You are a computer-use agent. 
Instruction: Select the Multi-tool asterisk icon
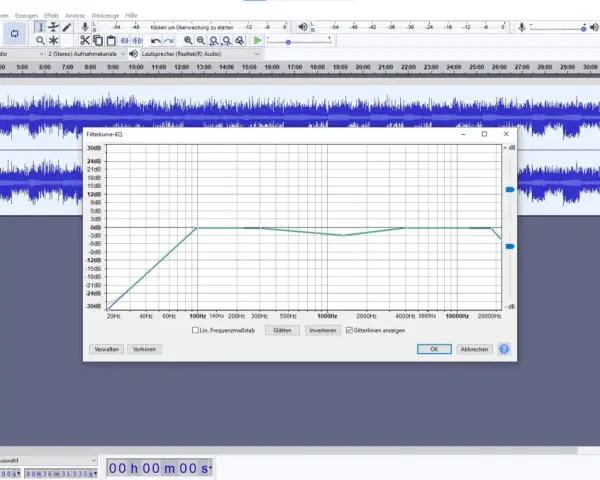53,40
